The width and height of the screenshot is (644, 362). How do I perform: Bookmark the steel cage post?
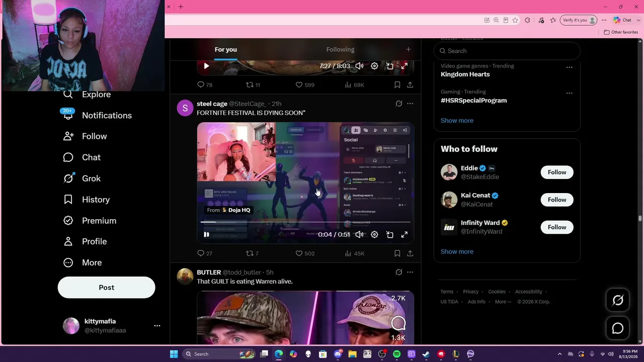pos(397,253)
